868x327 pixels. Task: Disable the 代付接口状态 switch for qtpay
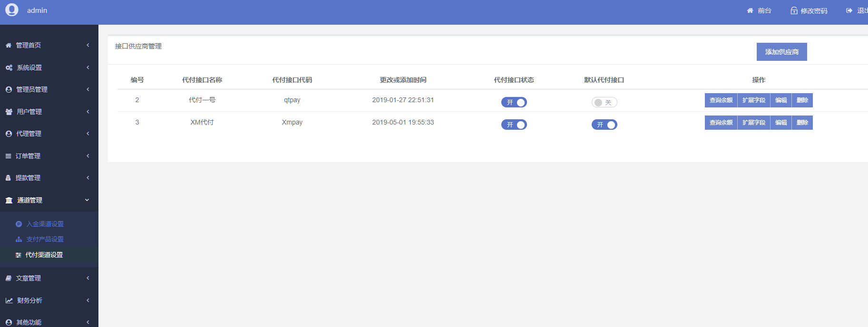tap(514, 102)
